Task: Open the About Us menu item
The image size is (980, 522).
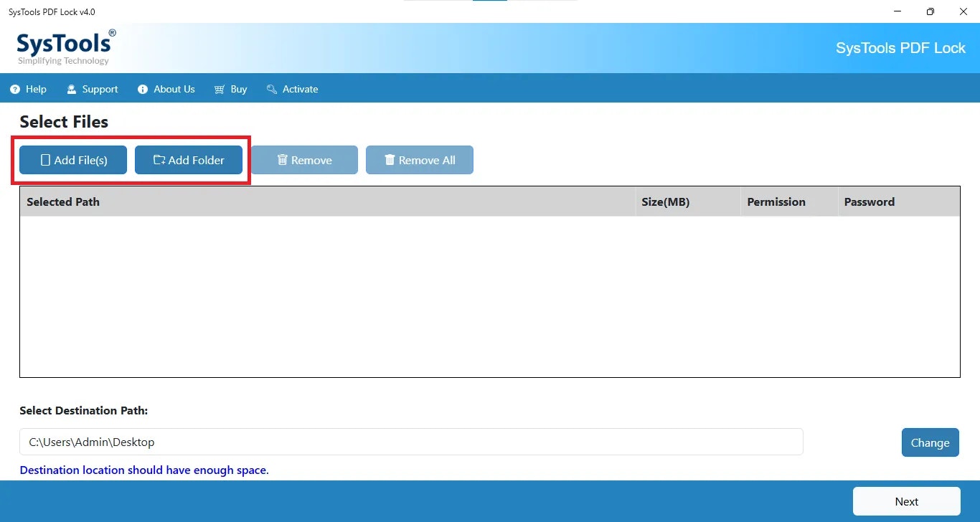Action: click(166, 89)
